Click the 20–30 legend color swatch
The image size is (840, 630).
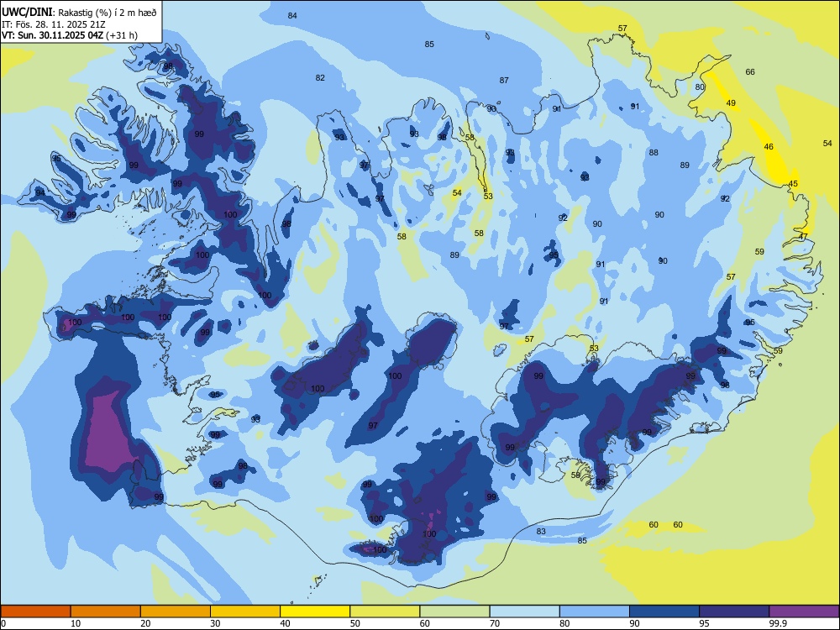pyautogui.click(x=176, y=612)
